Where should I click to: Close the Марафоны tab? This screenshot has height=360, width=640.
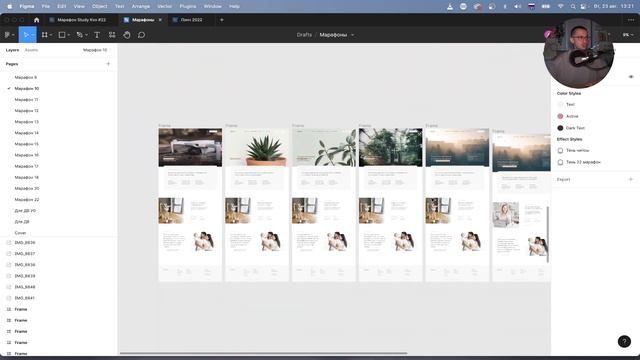160,20
